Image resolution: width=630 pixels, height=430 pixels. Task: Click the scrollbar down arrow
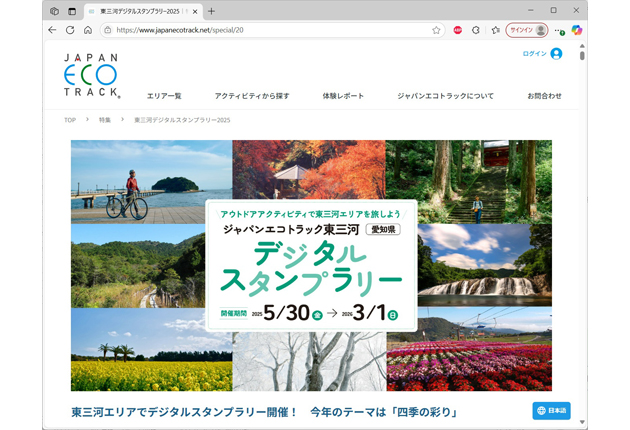tap(582, 422)
